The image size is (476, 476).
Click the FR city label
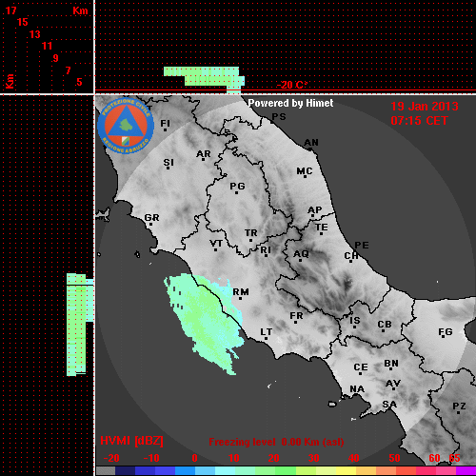tap(296, 316)
